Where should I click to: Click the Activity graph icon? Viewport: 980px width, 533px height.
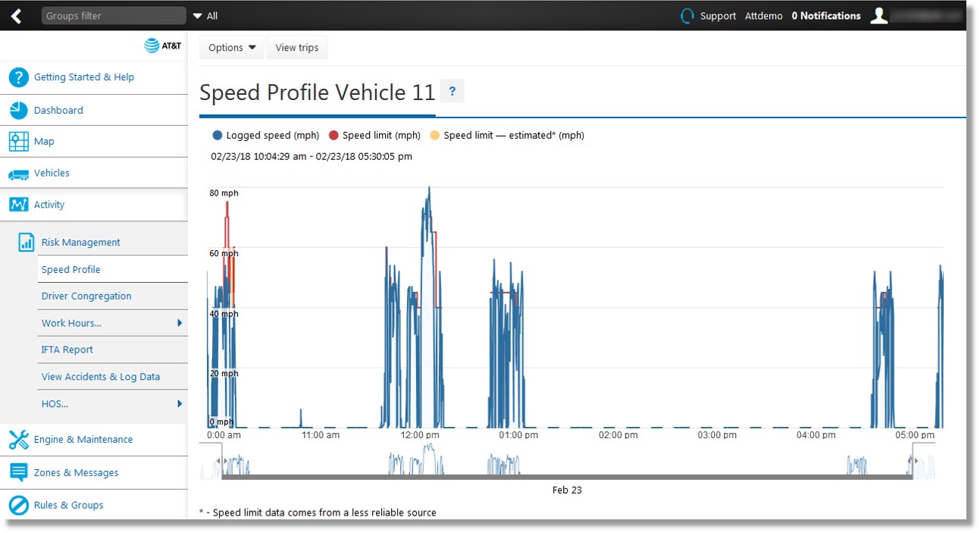[19, 205]
